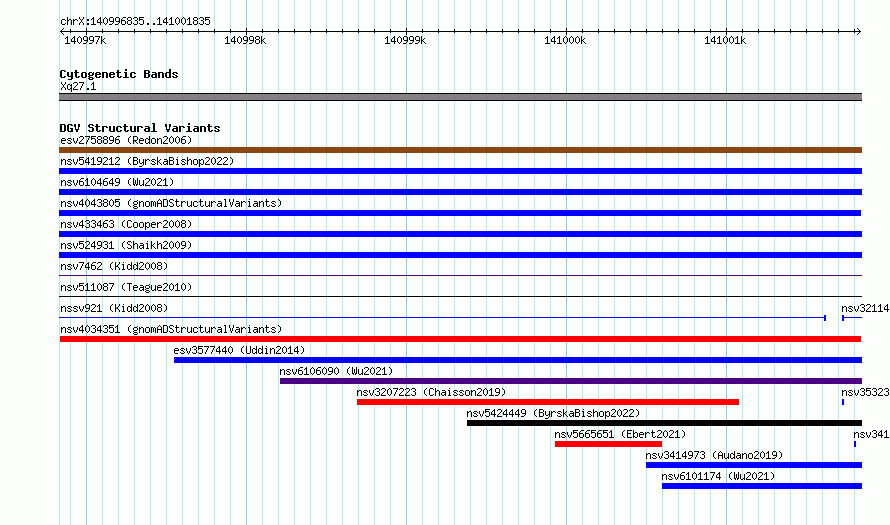Open the nsv524931 (Shaikh2009) label

point(126,245)
